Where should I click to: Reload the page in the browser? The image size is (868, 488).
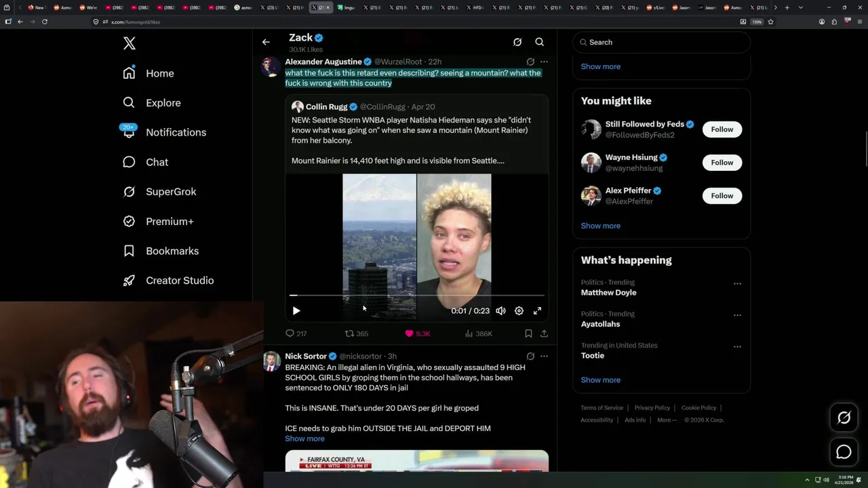(x=45, y=22)
